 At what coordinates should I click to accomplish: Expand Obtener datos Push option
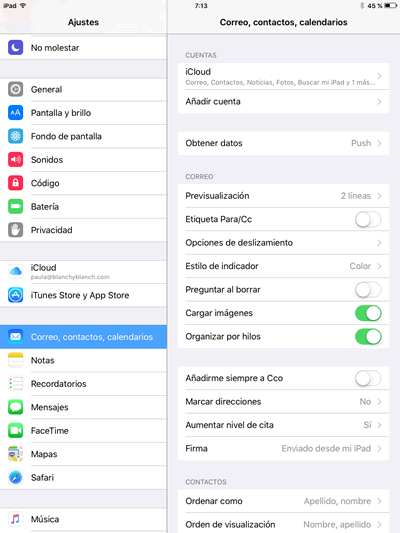pyautogui.click(x=283, y=143)
